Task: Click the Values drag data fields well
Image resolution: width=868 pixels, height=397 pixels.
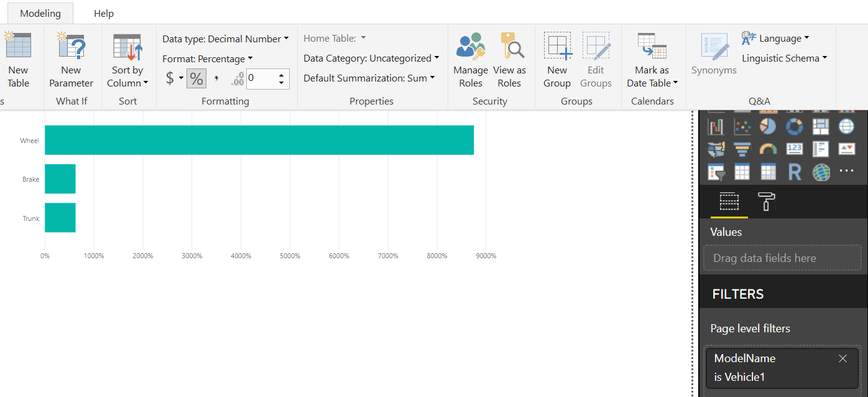Action: click(x=782, y=258)
